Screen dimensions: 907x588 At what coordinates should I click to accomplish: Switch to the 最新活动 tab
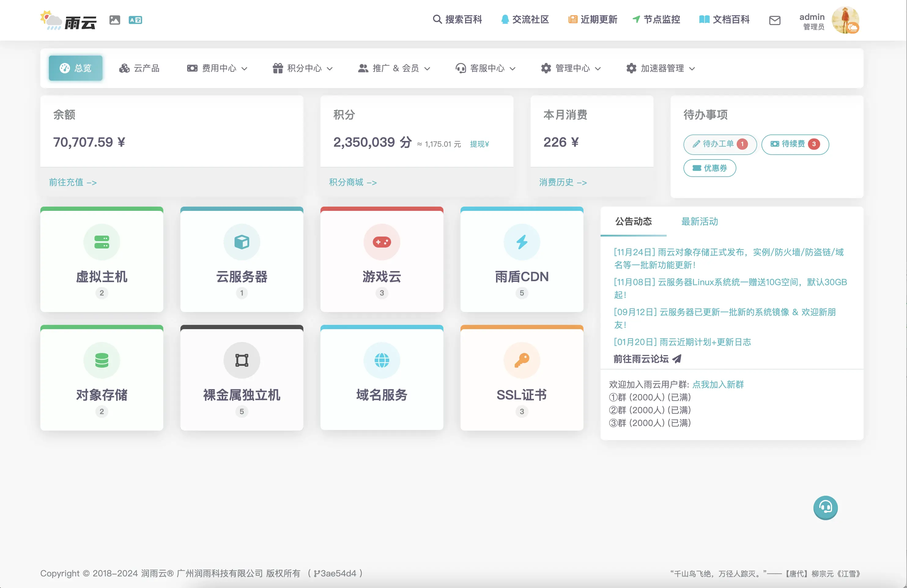pos(699,221)
